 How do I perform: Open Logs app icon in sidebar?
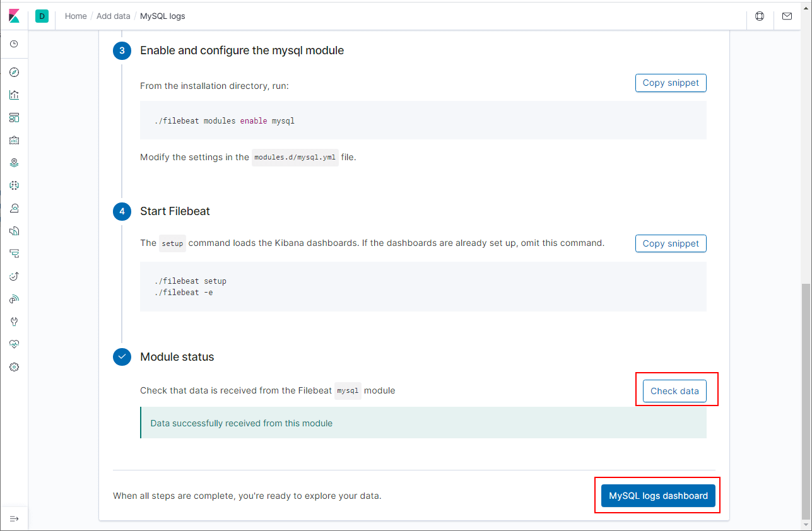pos(15,231)
